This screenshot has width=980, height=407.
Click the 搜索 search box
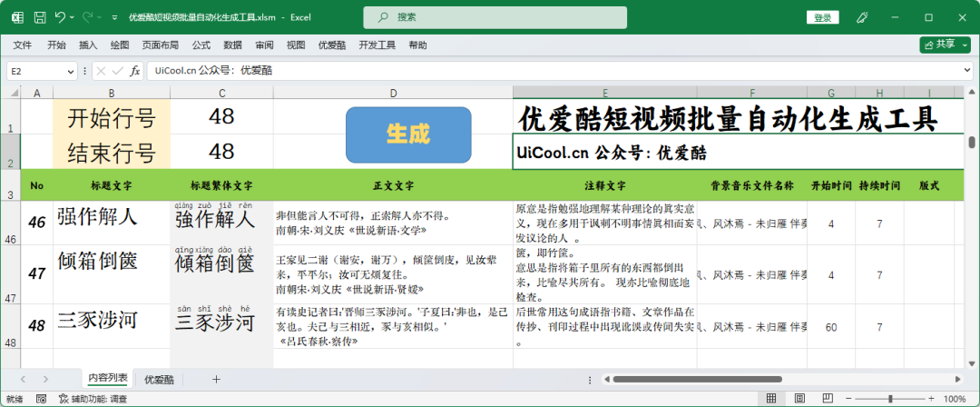(495, 17)
